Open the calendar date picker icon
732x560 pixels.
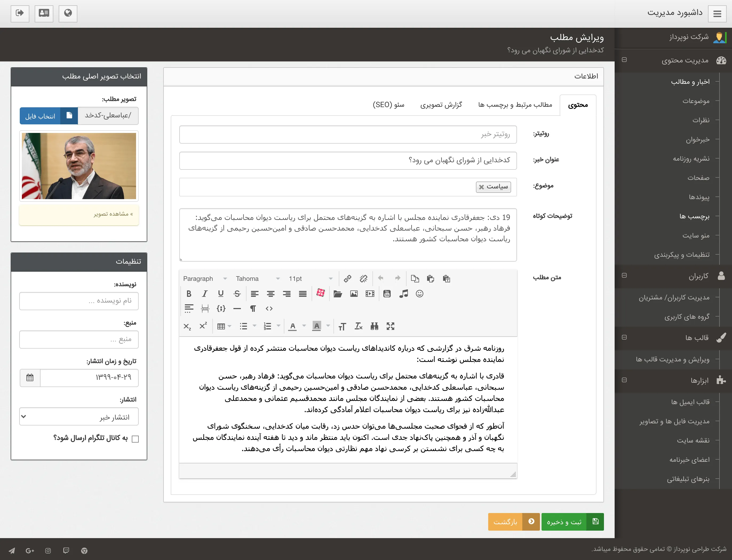click(30, 378)
